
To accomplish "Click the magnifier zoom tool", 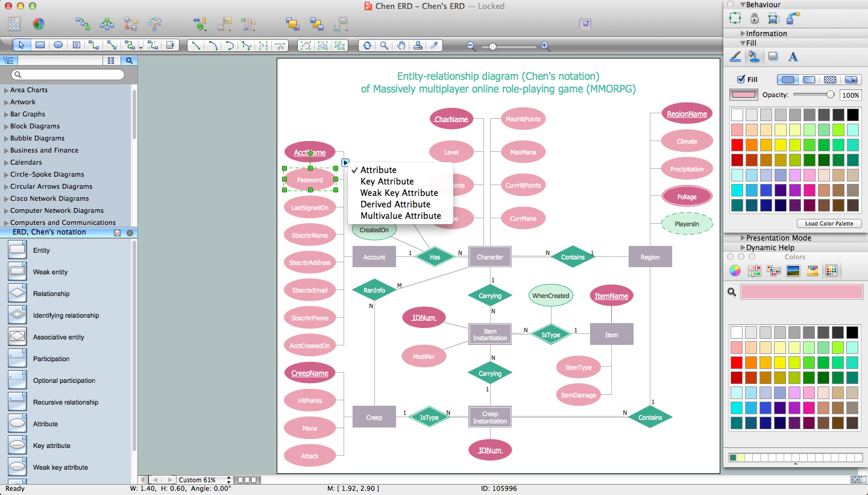I will [384, 45].
